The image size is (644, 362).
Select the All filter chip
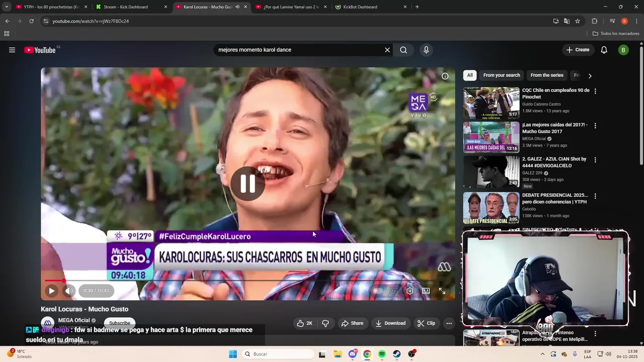pyautogui.click(x=469, y=75)
